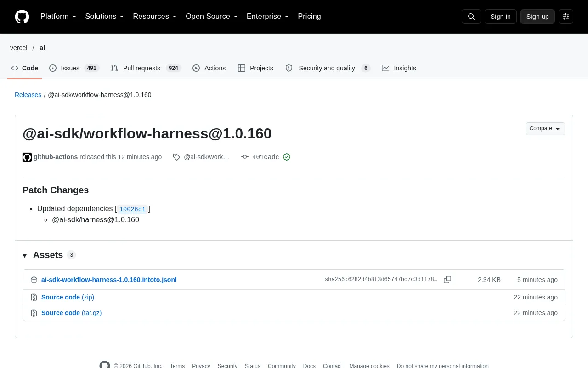Download Source code (zip)

[x=68, y=297]
